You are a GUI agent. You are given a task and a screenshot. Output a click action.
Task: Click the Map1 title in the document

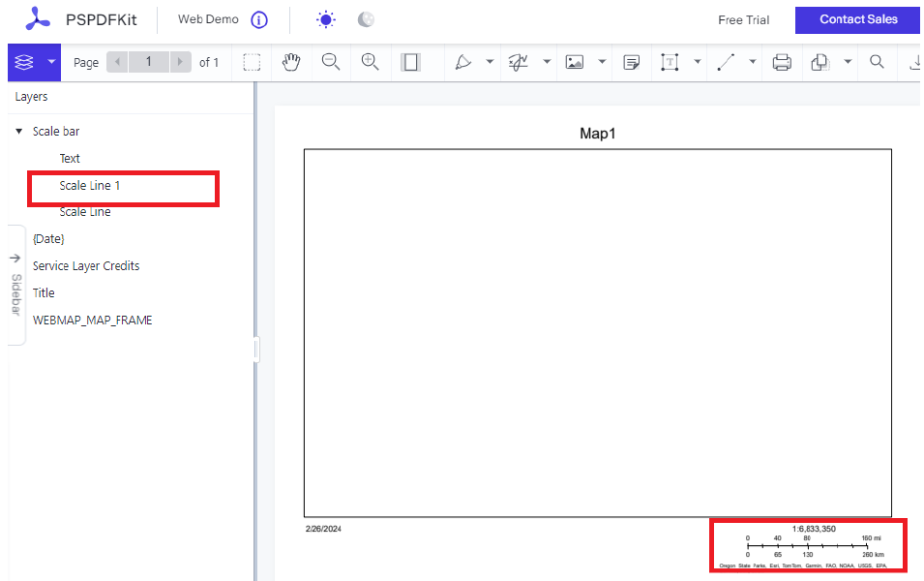(598, 134)
